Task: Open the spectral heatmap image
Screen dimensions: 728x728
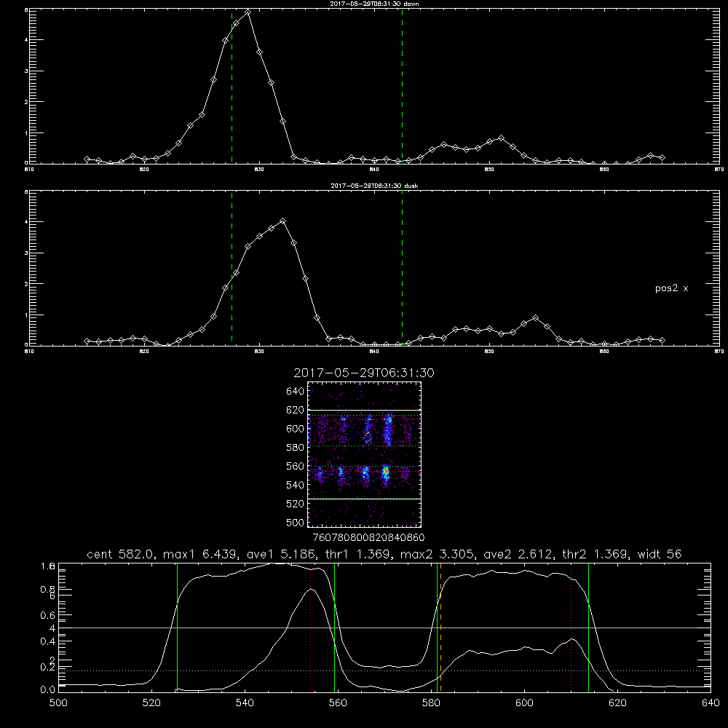Action: [364, 454]
